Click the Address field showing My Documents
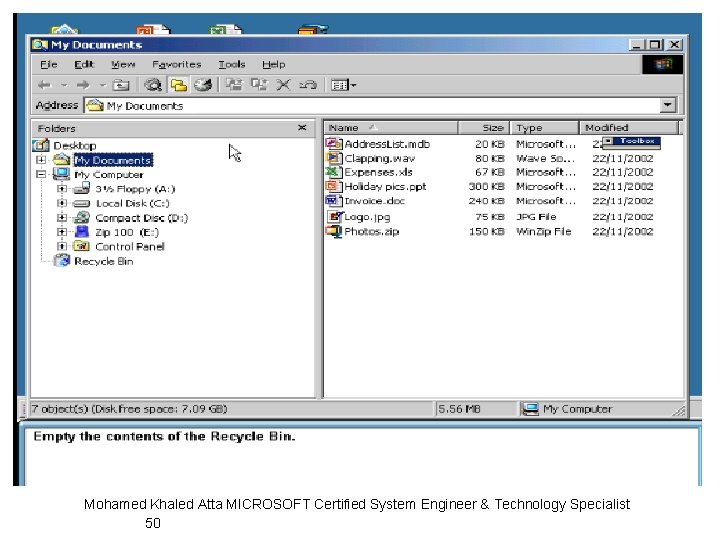 (372, 106)
